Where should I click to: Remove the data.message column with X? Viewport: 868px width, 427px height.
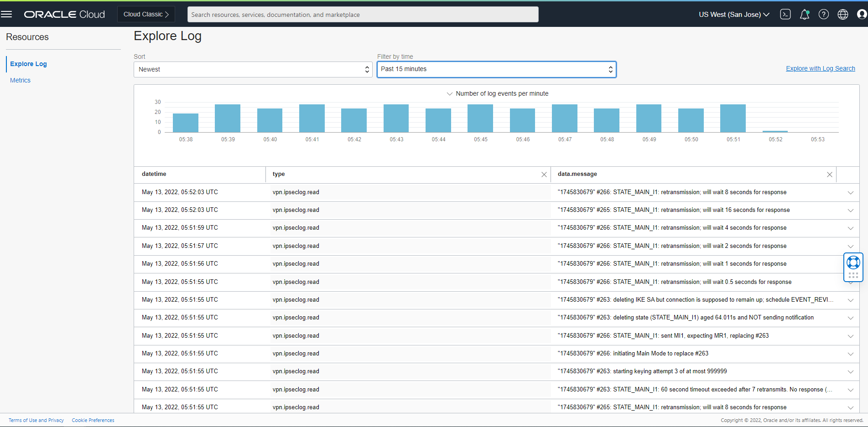829,175
